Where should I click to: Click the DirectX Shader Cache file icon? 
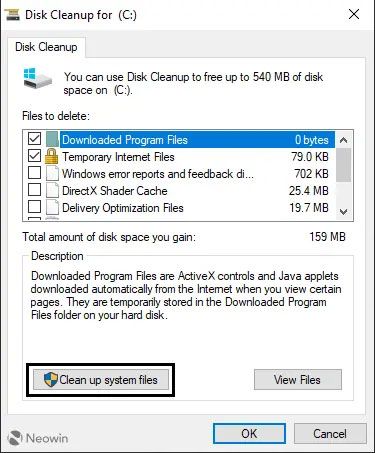[52, 190]
